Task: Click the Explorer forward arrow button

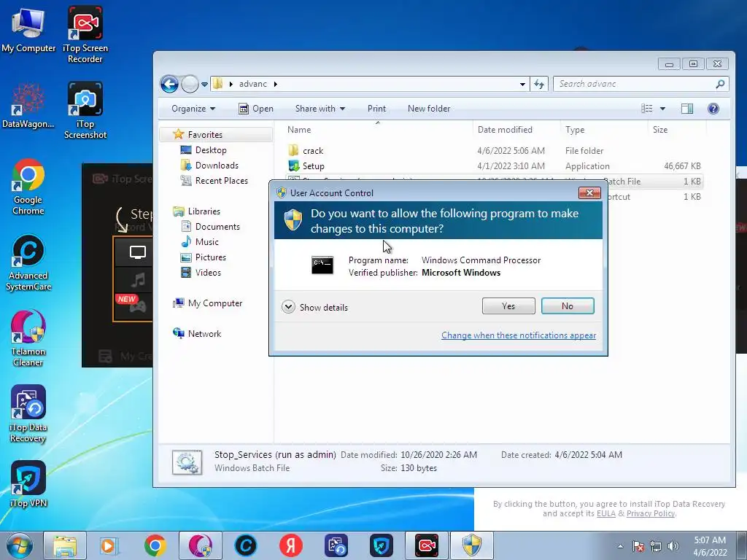Action: (x=190, y=85)
